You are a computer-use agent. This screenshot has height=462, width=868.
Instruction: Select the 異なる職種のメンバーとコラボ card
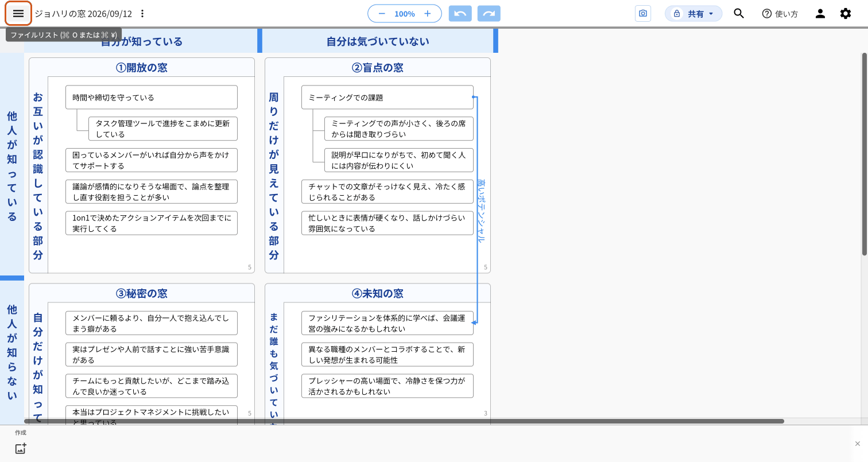[387, 355]
